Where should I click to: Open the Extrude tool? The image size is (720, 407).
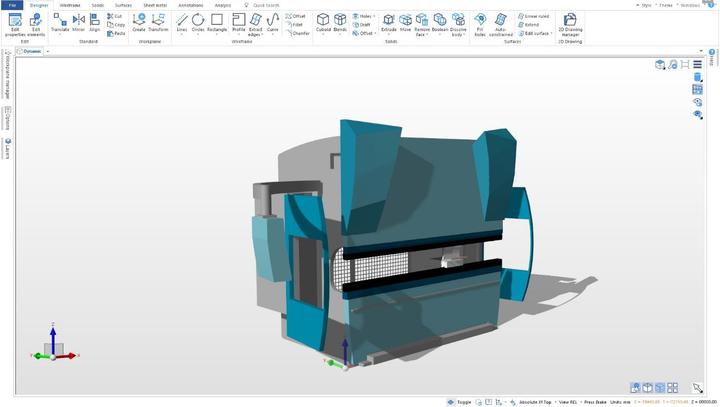point(389,22)
